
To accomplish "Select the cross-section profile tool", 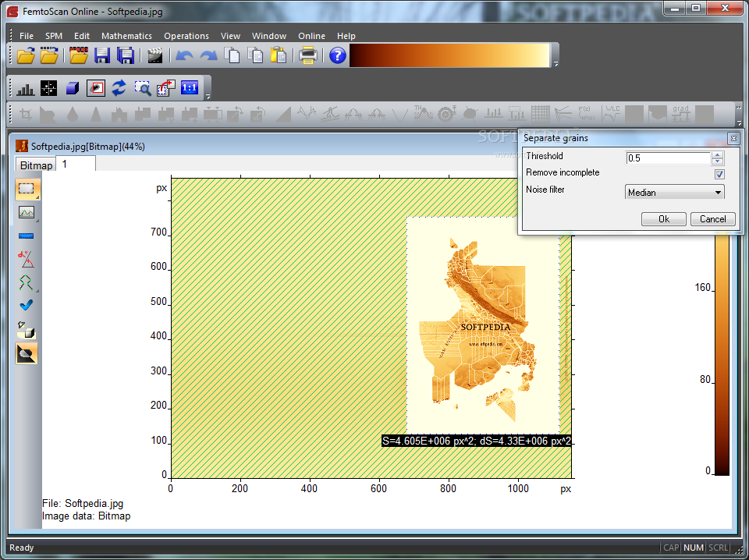I will 27,212.
